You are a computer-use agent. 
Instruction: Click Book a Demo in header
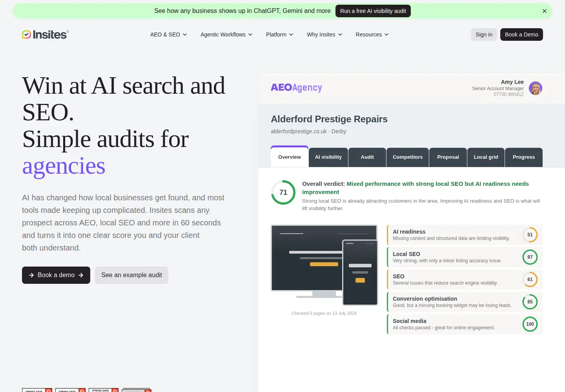521,34
